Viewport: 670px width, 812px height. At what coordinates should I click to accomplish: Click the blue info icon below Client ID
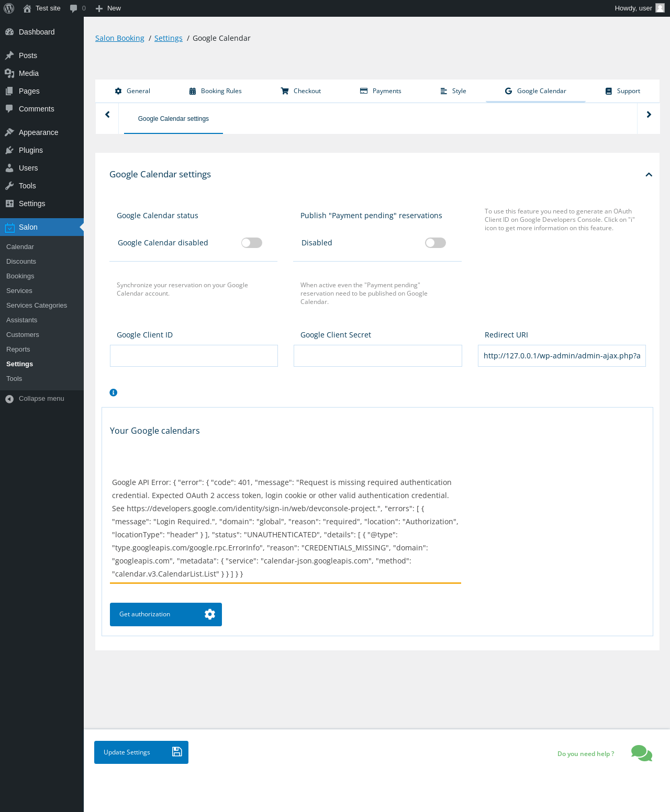click(114, 392)
